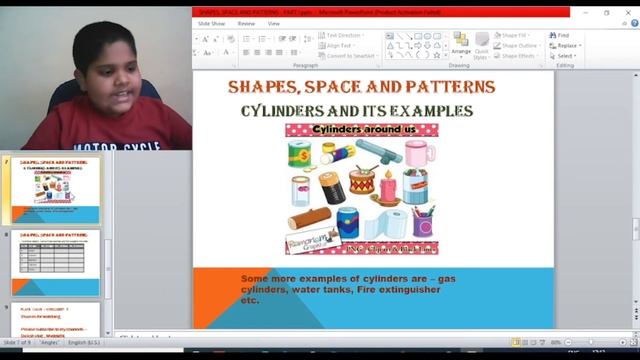
Task: Click the English (U.S.) language indicator
Action: coord(84,342)
